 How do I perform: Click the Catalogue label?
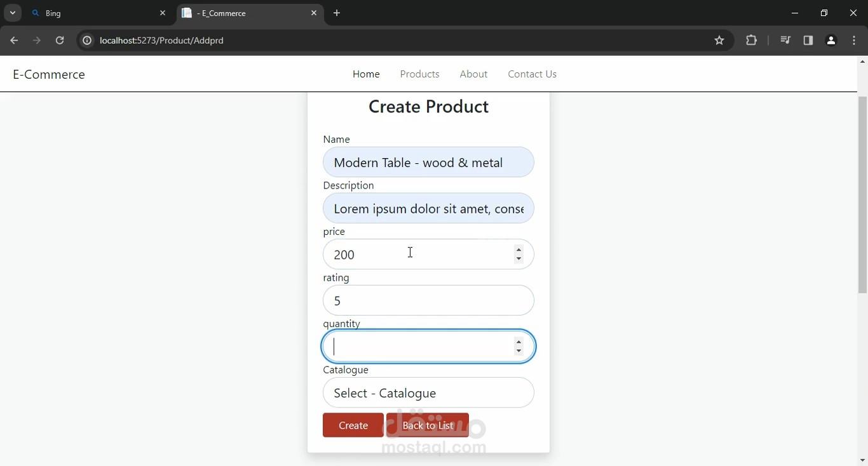[x=346, y=370]
